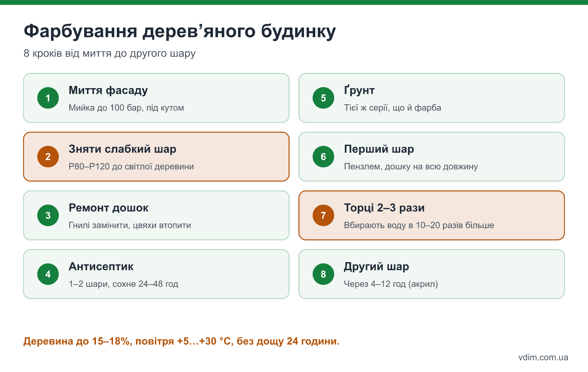Select the heading "Ремонт дошок"
Image resolution: width=588 pixels, height=372 pixels.
(x=108, y=208)
